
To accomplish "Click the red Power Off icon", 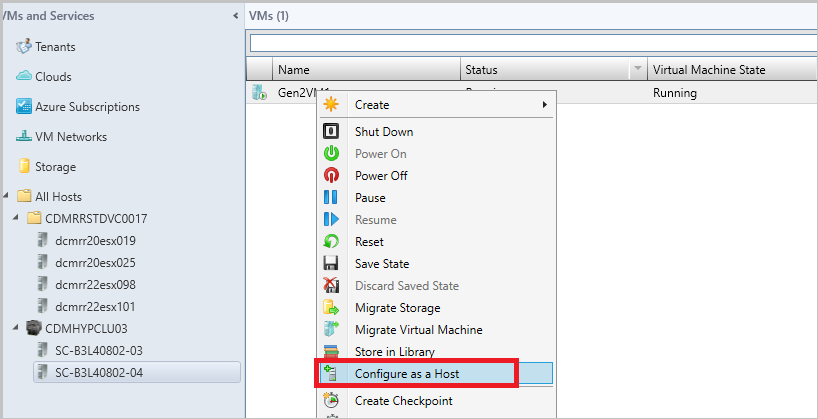I will click(331, 175).
